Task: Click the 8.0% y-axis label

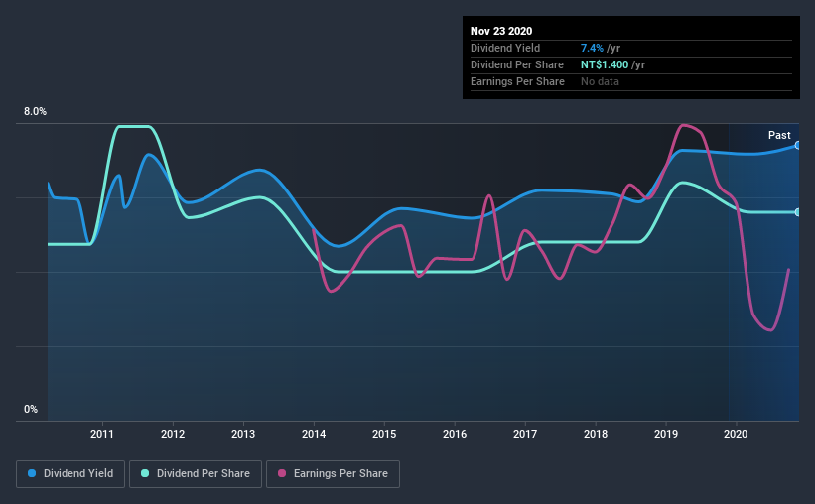Action: pyautogui.click(x=35, y=112)
